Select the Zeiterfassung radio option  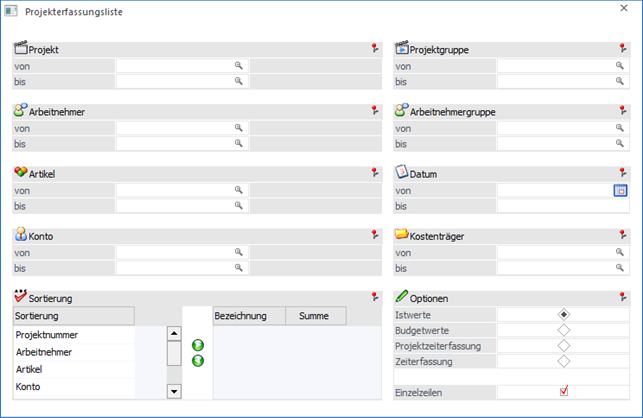(x=564, y=361)
